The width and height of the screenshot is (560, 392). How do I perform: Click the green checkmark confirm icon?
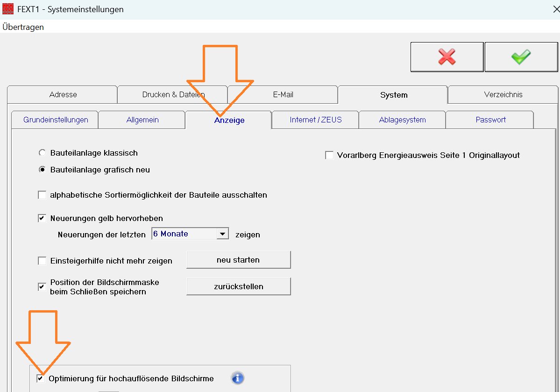click(x=520, y=56)
